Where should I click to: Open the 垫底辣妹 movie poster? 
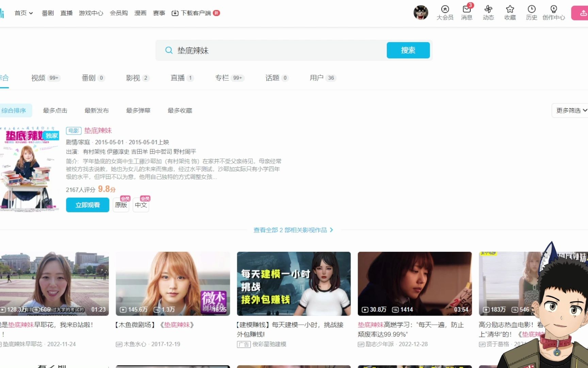(30, 169)
